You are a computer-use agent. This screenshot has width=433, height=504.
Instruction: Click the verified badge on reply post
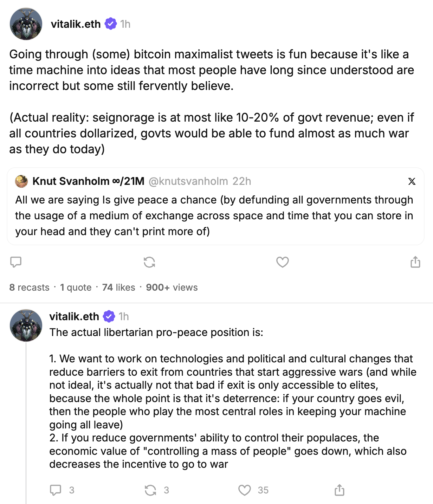[x=109, y=316]
